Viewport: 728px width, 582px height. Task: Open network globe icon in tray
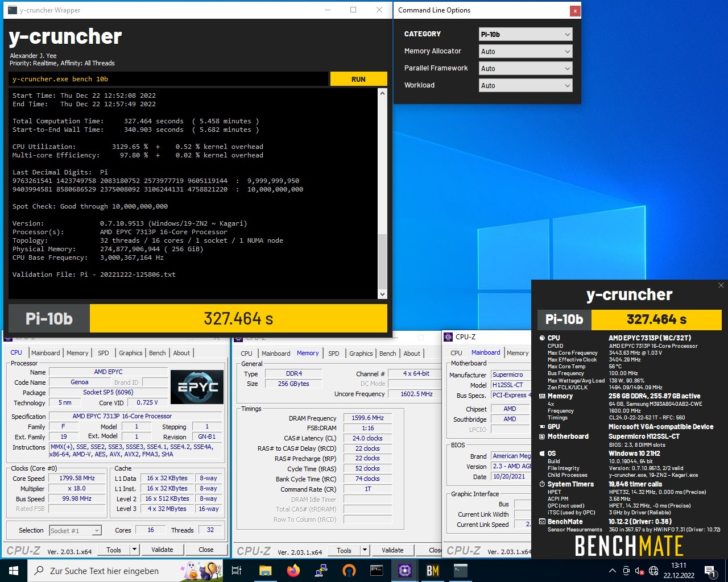[x=654, y=571]
